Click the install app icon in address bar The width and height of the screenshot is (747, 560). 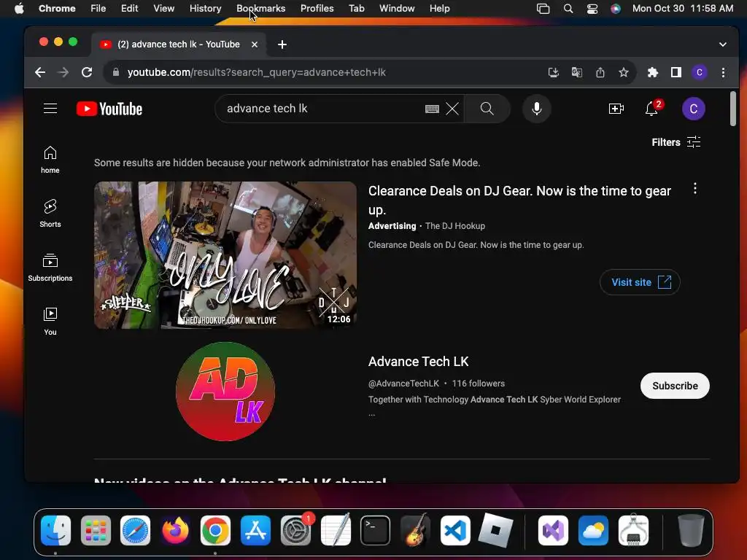point(553,72)
